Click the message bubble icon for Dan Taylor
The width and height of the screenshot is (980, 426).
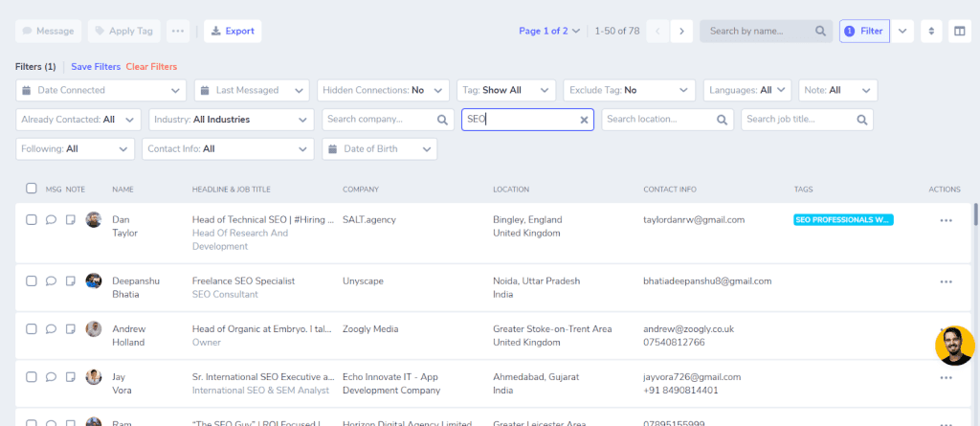(x=52, y=219)
